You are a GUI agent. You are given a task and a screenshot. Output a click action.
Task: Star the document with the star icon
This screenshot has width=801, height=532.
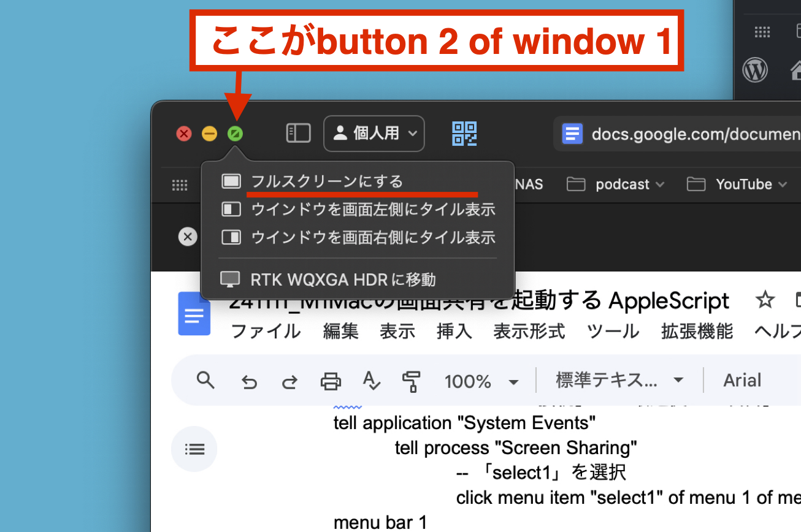tap(765, 300)
